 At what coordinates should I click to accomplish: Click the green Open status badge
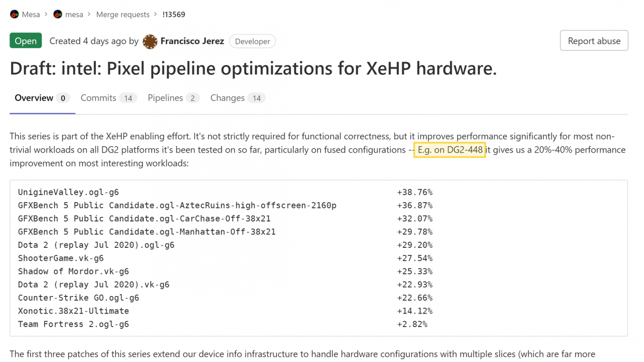(x=26, y=41)
